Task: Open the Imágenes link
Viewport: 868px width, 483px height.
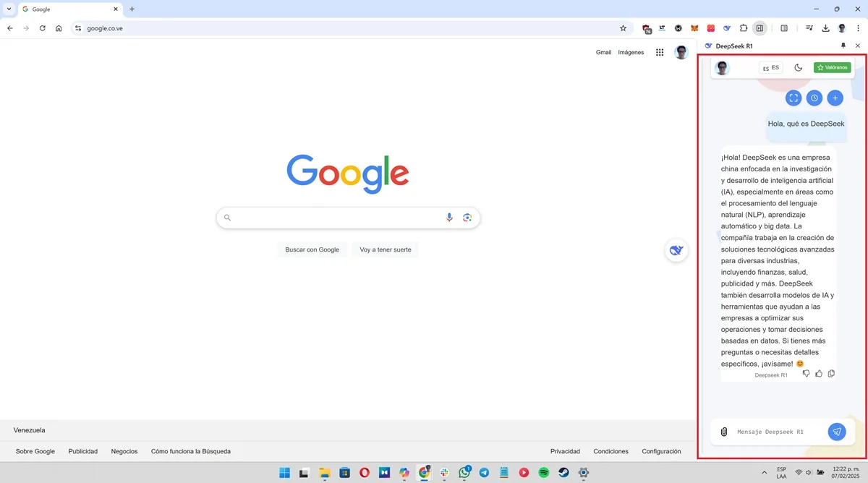Action: coord(631,52)
